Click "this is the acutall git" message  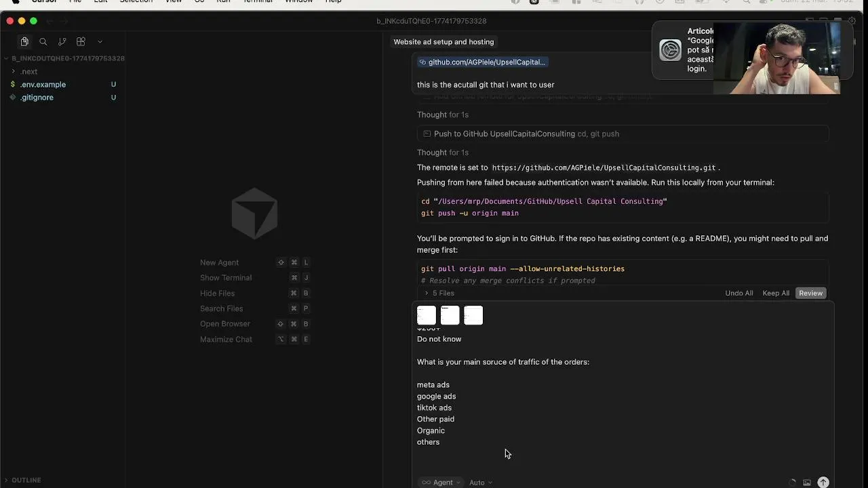click(x=486, y=85)
